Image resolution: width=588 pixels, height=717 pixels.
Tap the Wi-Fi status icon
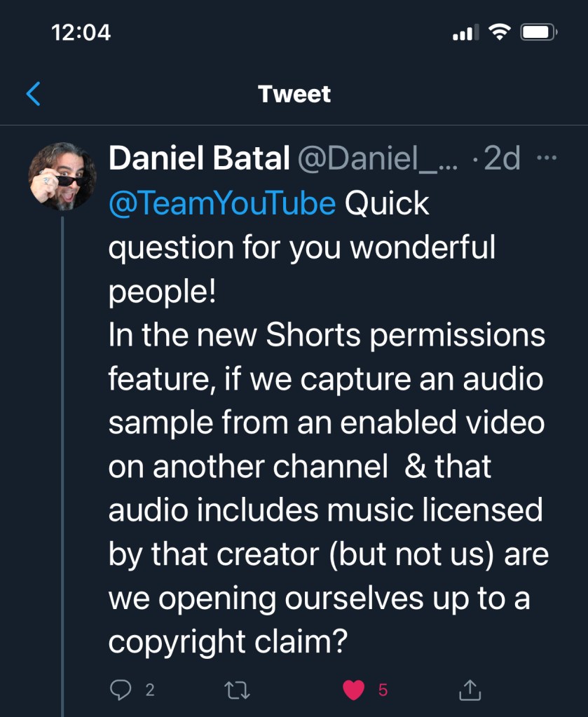tap(499, 32)
